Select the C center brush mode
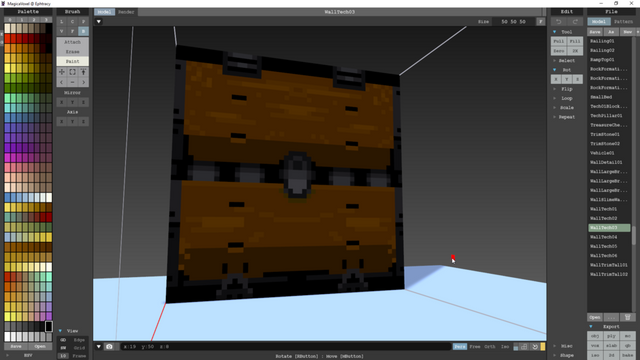 click(x=72, y=22)
